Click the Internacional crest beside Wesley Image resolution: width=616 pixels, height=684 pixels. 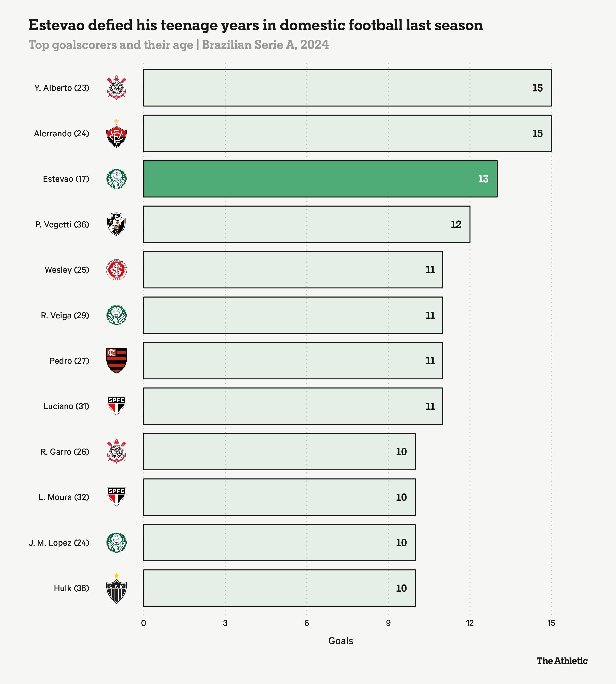tap(116, 270)
